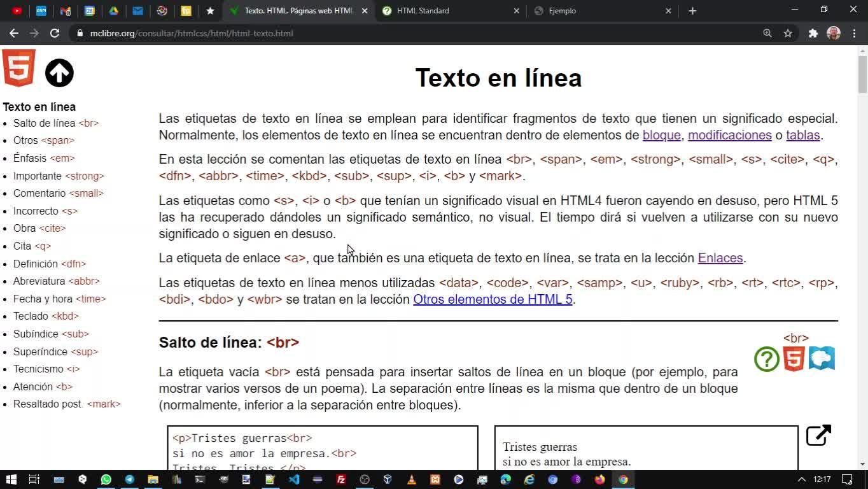868x489 pixels.
Task: Switch to the pinned Google Calendar tab
Action: click(90, 11)
